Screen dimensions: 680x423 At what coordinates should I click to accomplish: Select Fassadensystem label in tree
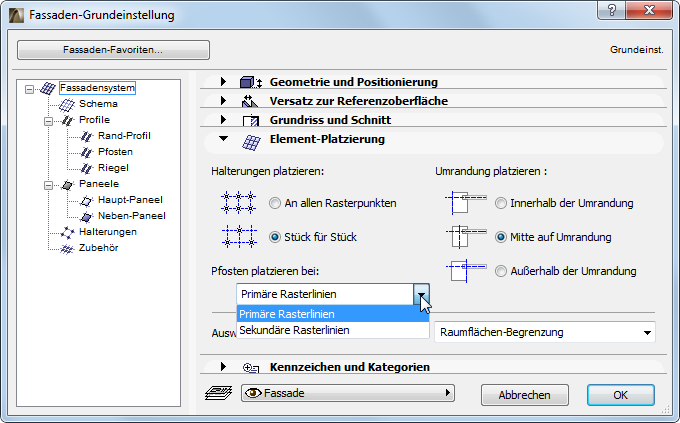click(98, 88)
